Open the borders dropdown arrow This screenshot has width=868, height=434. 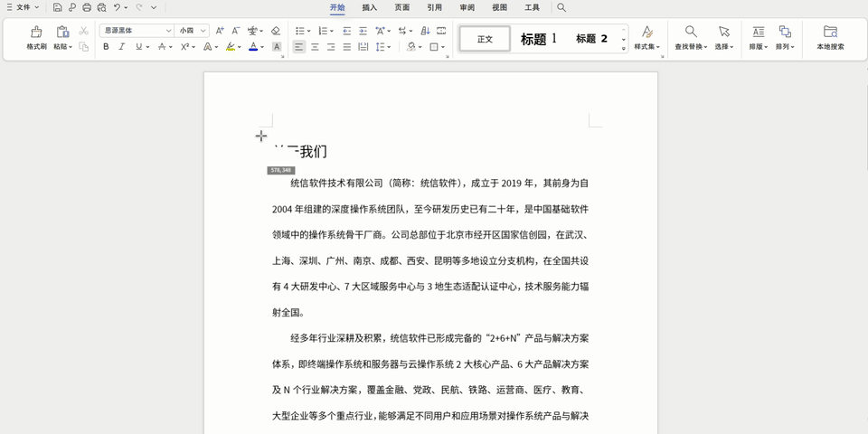click(x=443, y=48)
